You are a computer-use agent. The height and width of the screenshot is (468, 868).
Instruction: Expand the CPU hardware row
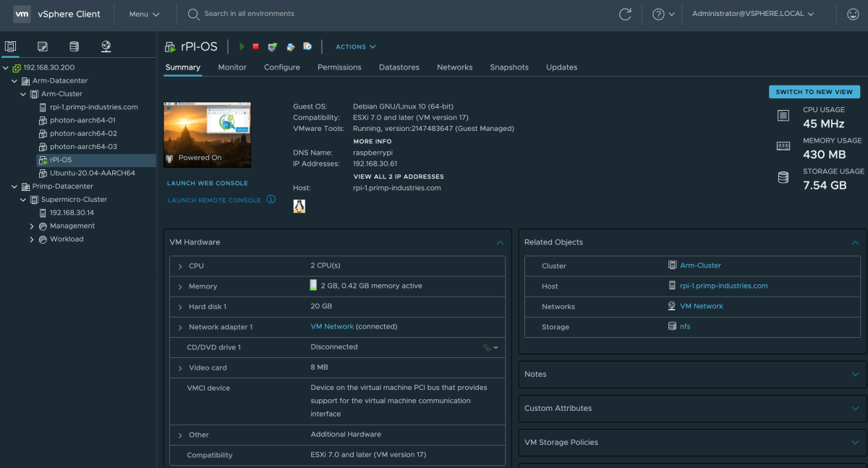180,266
